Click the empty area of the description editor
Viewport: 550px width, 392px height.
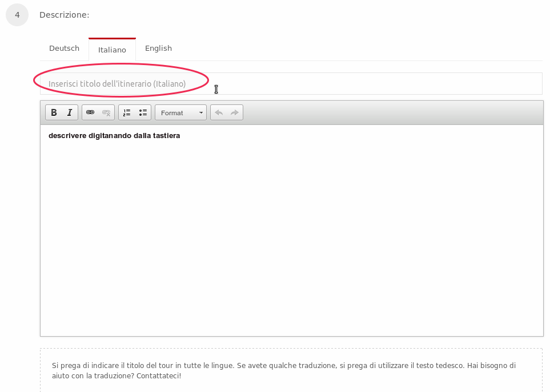click(291, 240)
